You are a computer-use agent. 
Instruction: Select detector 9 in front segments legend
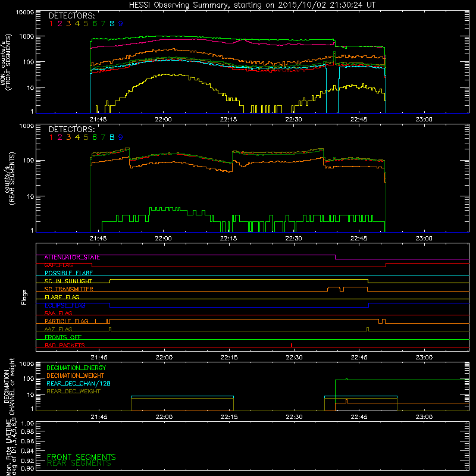click(121, 23)
